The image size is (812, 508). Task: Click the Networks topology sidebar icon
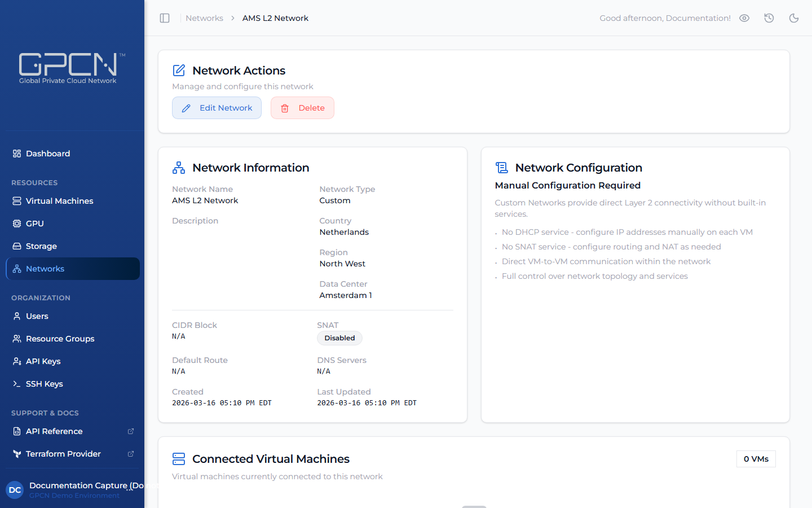17,269
